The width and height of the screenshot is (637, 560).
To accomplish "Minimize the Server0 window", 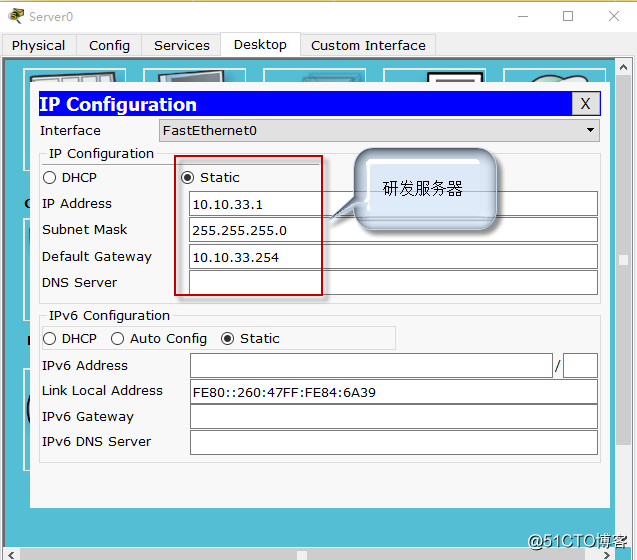I will click(x=523, y=16).
